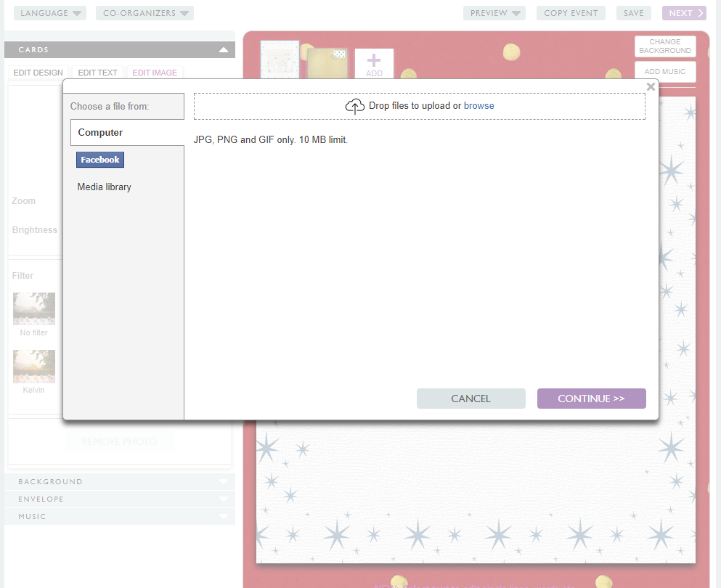Viewport: 721px width, 588px height.
Task: Select the Computer source tab
Action: pyautogui.click(x=101, y=133)
